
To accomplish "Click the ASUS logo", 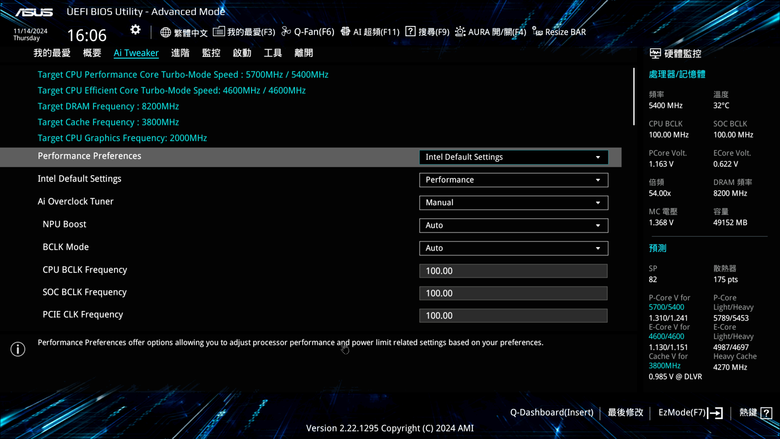I will click(33, 12).
